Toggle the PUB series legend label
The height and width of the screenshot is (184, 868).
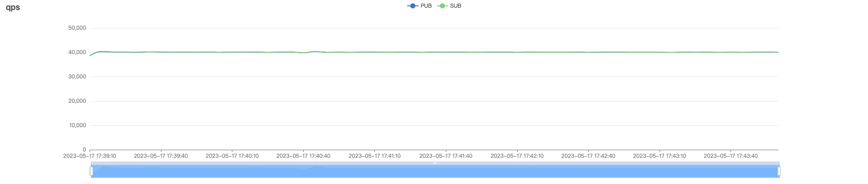tap(426, 6)
